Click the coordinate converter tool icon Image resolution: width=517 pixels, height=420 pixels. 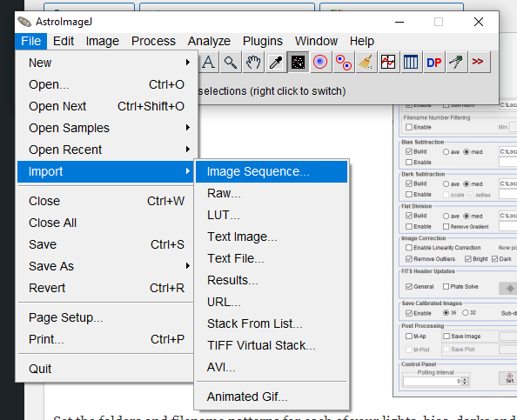(456, 62)
